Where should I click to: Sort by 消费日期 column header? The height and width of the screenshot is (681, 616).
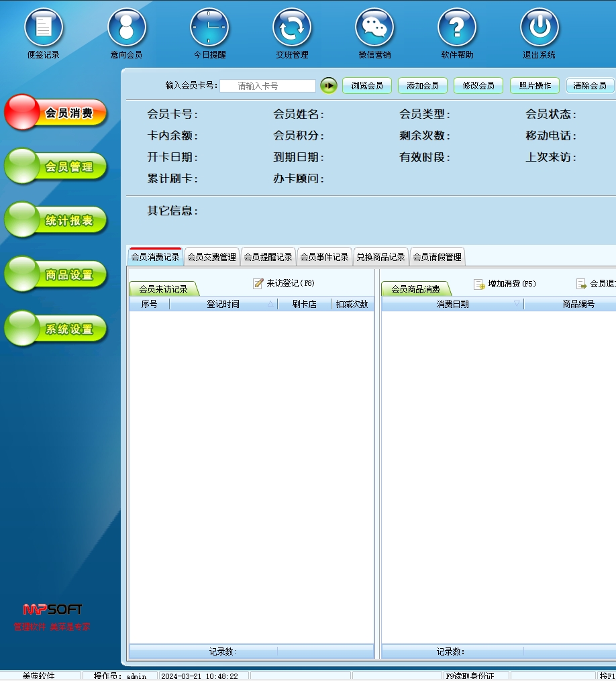[452, 305]
